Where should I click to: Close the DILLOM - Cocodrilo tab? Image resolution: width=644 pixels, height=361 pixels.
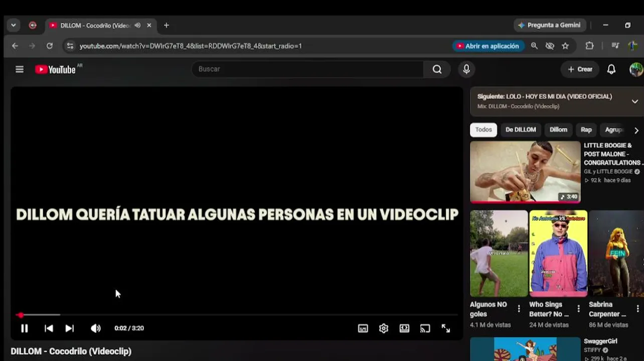149,25
